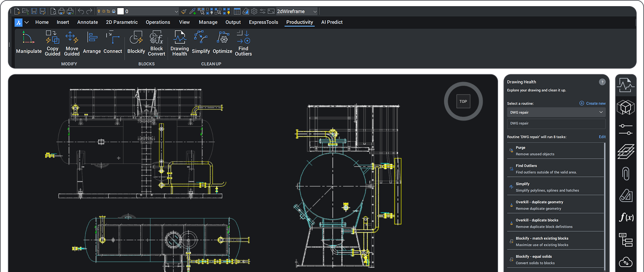Image resolution: width=644 pixels, height=272 pixels.
Task: Click the Match Properties paintbrush icon
Action: click(184, 11)
